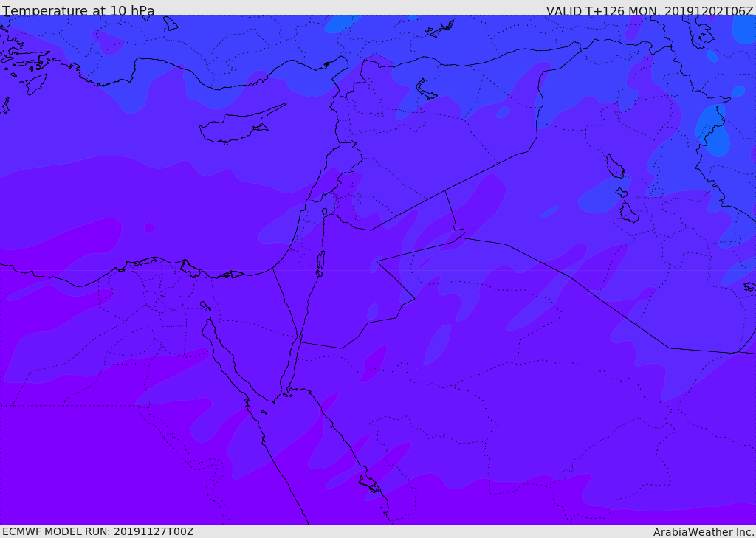Viewport: 756px width, 538px height.
Task: Click the 'ArabiaWeather Inc' credit text
Action: tap(704, 532)
